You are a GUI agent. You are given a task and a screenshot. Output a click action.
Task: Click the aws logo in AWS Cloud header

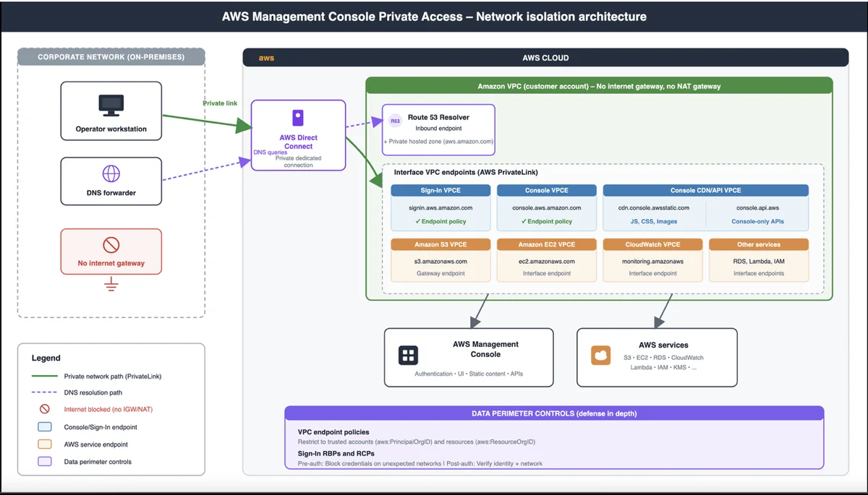coord(266,58)
